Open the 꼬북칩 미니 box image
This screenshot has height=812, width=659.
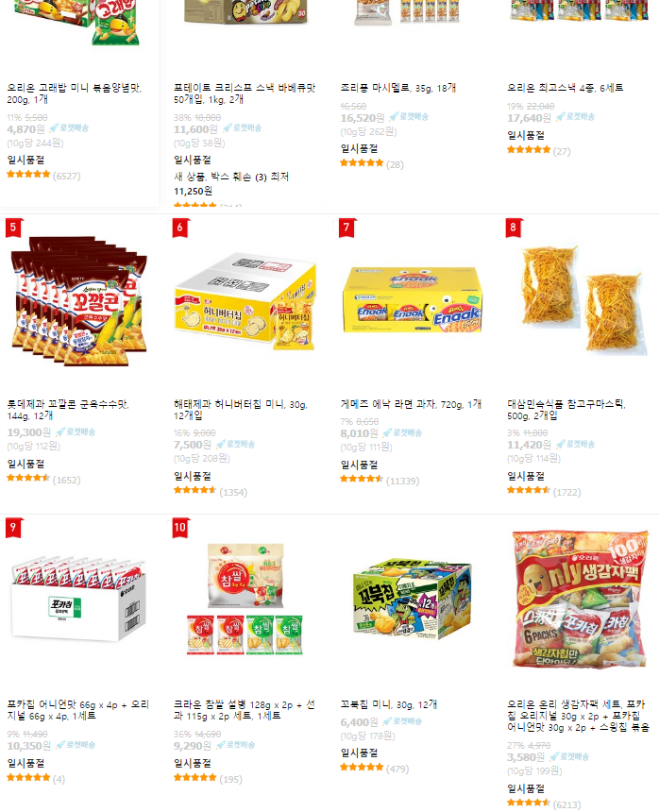tap(413, 600)
